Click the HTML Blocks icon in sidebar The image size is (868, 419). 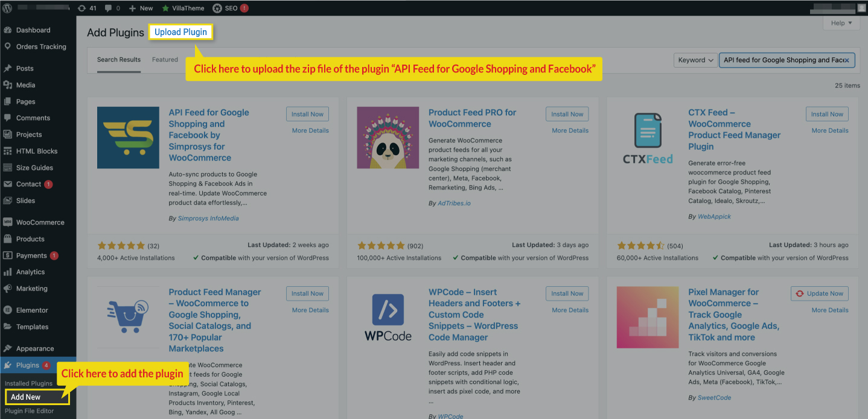(x=8, y=151)
